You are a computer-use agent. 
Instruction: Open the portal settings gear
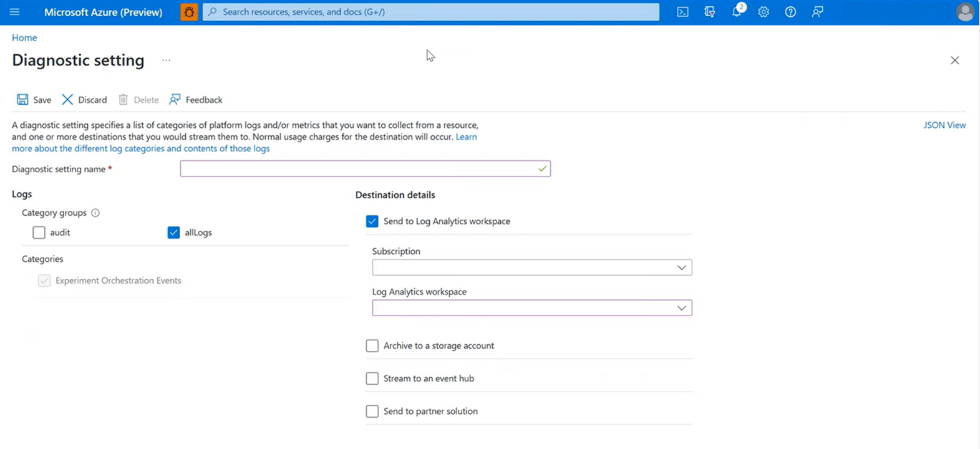pos(764,12)
